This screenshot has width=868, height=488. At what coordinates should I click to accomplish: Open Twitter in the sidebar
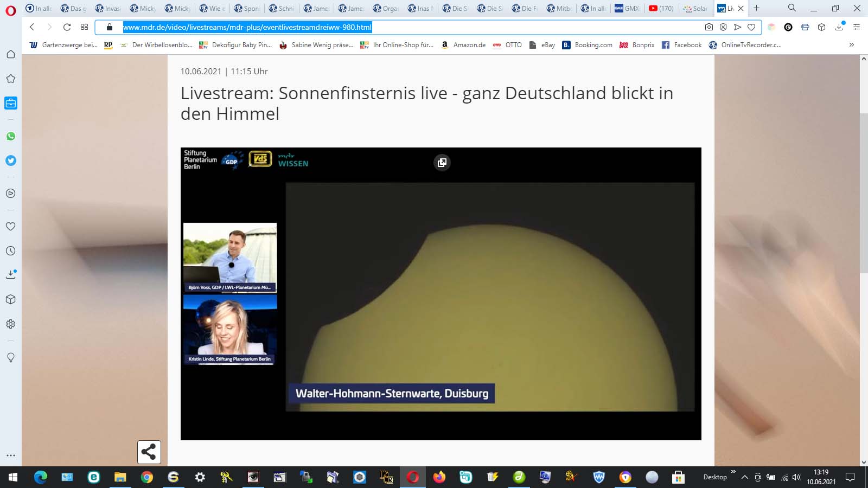click(10, 160)
